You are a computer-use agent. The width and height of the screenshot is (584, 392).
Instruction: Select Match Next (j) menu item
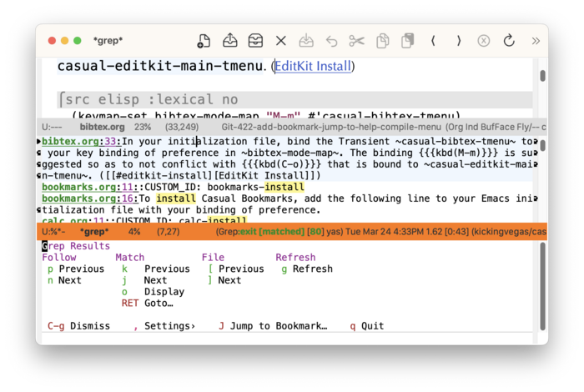point(144,280)
